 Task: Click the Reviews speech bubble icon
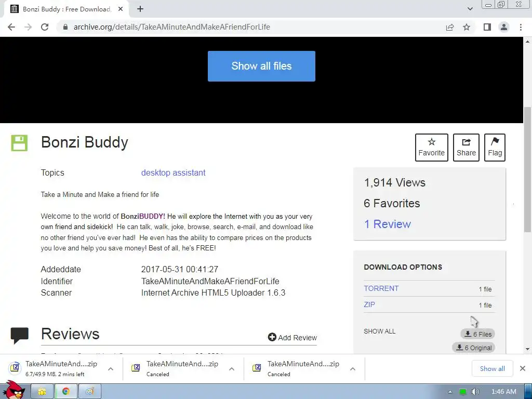(19, 336)
